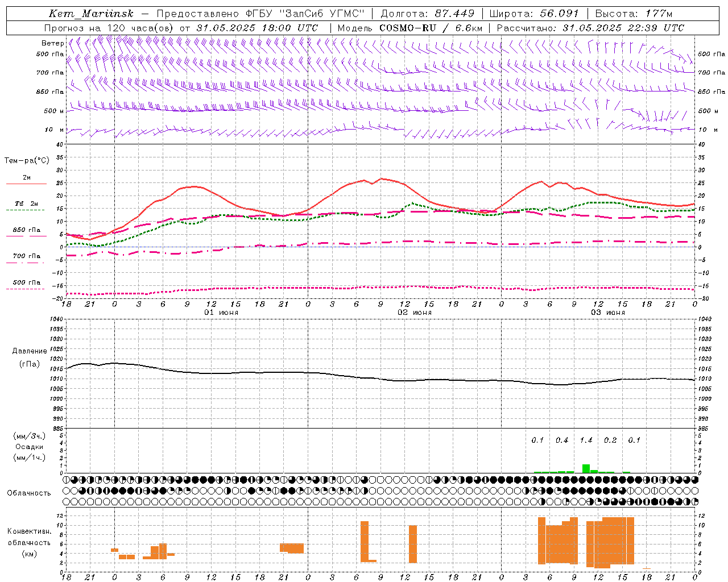This screenshot has width=728, height=582.
Task: Click the 0.4 precipitation amount value
Action: click(562, 440)
